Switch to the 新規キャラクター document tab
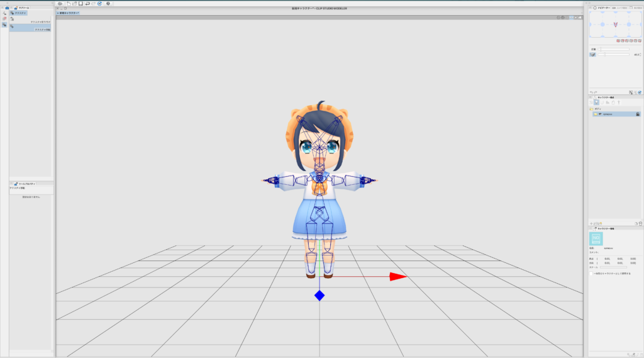Screen dimensions: 644x358 pyautogui.click(x=69, y=13)
